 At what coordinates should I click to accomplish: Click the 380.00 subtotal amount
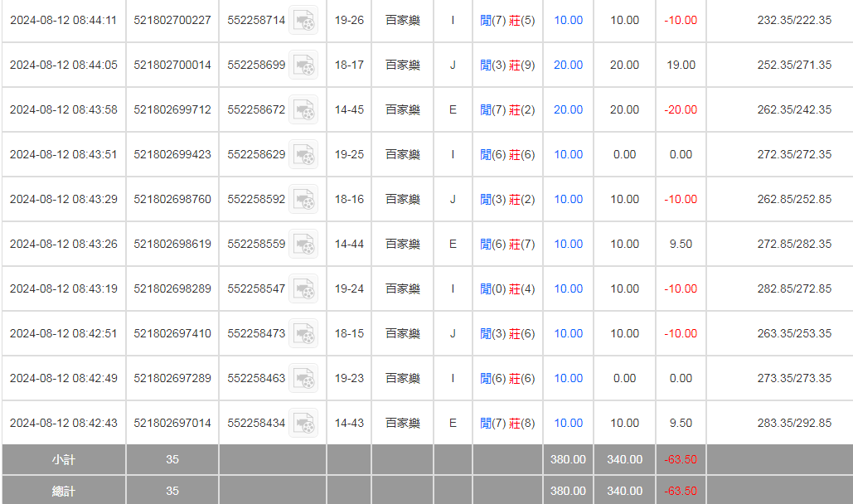point(568,459)
